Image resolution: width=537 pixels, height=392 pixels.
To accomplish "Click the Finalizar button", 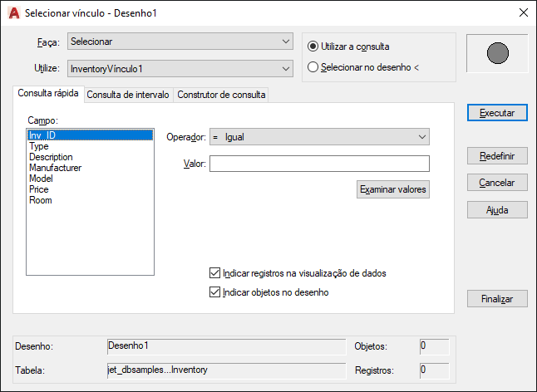I will 497,299.
